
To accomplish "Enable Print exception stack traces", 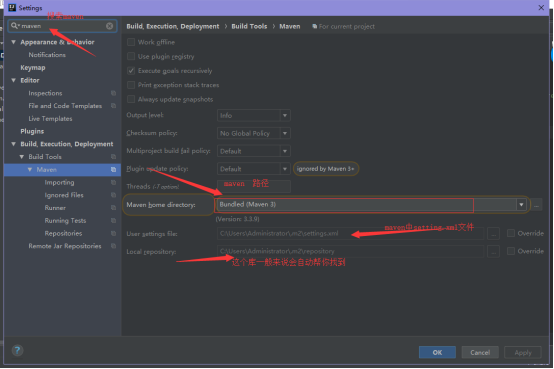I will click(x=131, y=85).
